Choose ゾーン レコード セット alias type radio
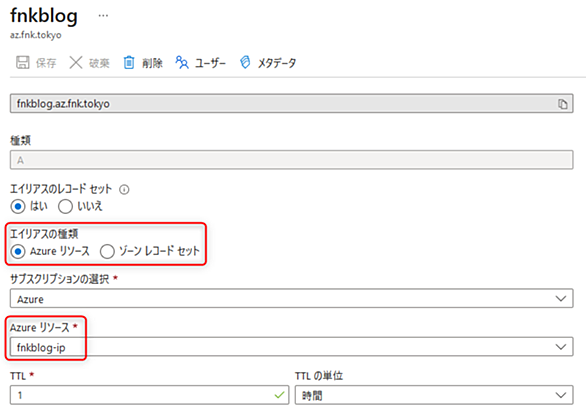The width and height of the screenshot is (586, 415). (x=107, y=251)
